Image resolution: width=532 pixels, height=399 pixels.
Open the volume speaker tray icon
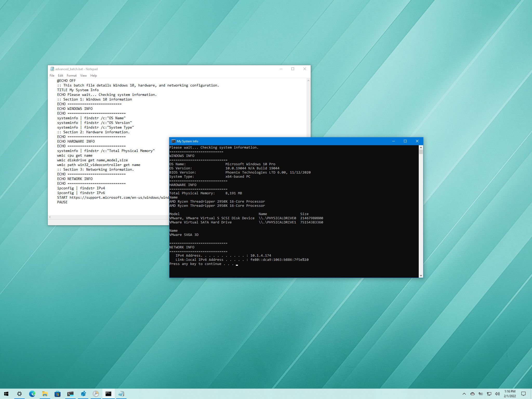(x=497, y=394)
